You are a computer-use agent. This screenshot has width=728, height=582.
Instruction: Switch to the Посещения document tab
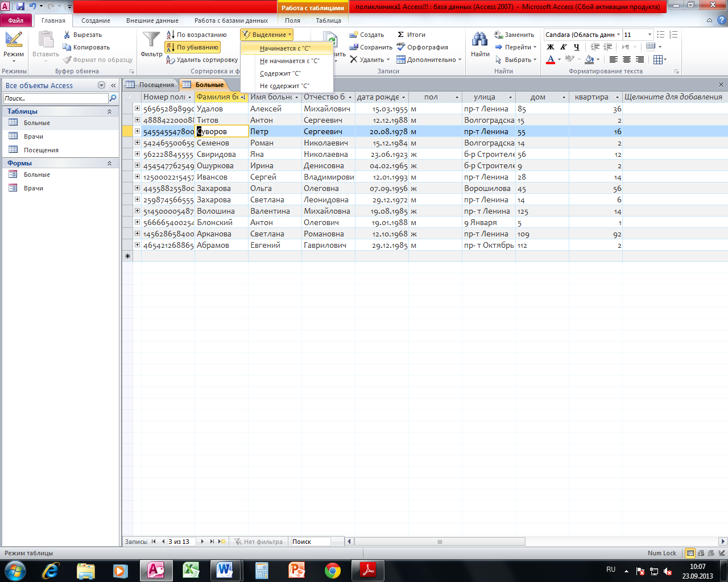tap(151, 85)
